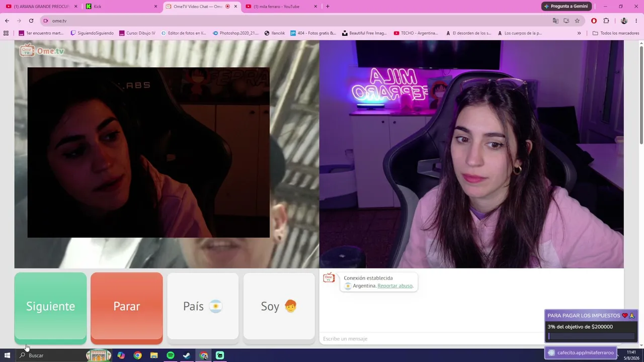Switch to the Ariana Grande YouTube tab

click(40, 7)
